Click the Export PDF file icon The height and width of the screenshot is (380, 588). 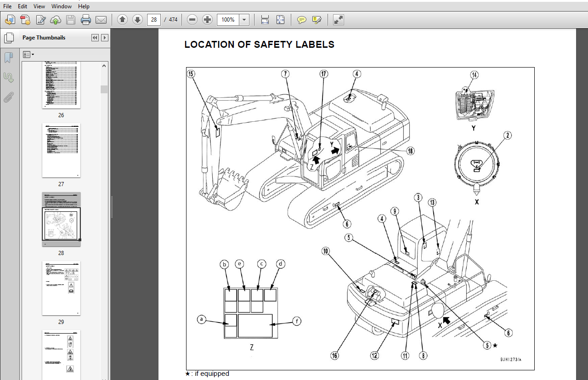pos(25,20)
